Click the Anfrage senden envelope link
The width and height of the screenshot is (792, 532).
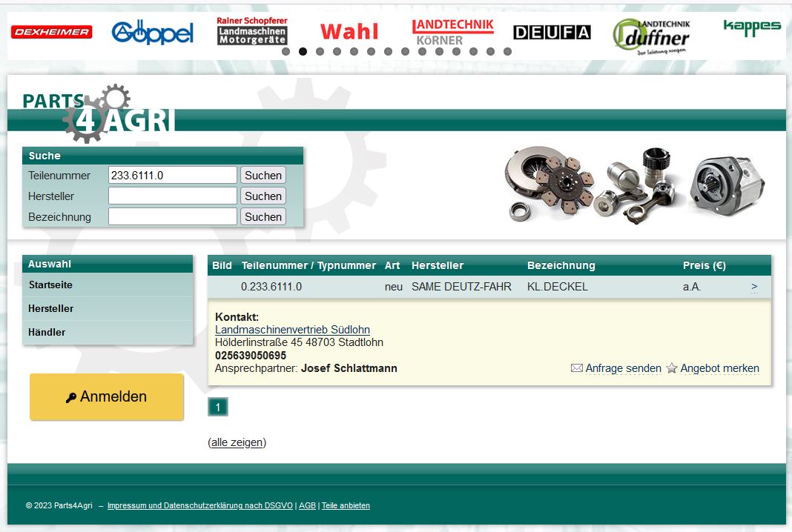point(616,368)
